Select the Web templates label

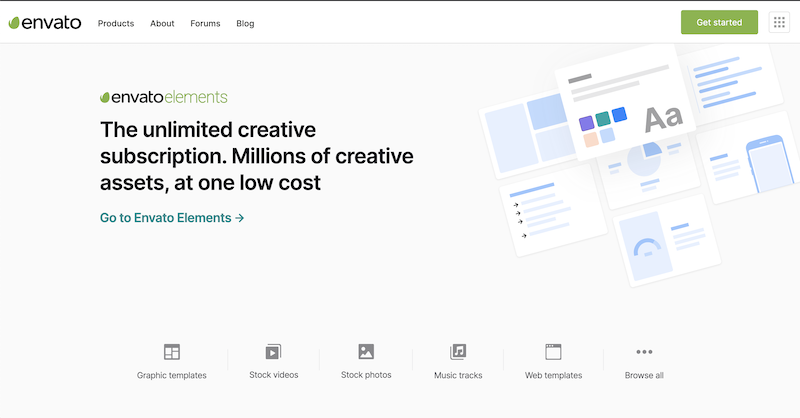(554, 375)
